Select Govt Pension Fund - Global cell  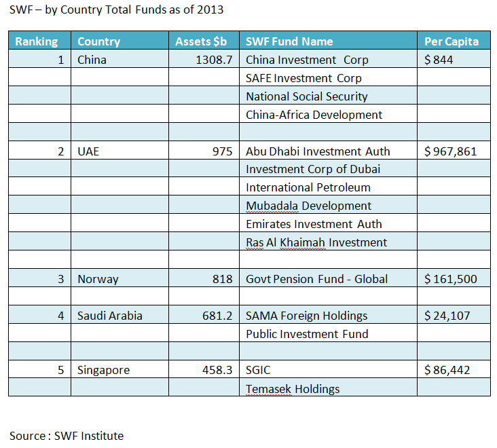[316, 279]
